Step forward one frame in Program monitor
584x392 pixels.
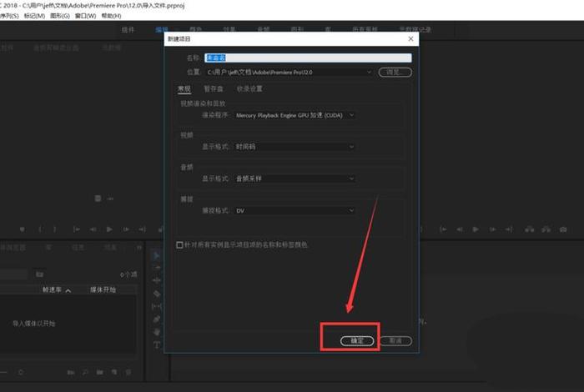(x=492, y=229)
